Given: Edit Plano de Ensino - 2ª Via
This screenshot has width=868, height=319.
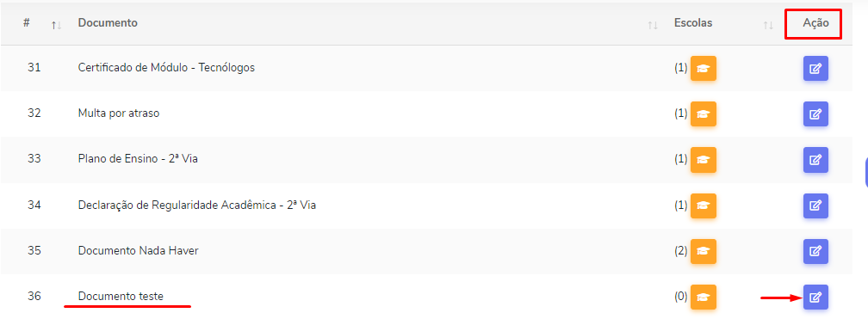Looking at the screenshot, I should click(815, 159).
